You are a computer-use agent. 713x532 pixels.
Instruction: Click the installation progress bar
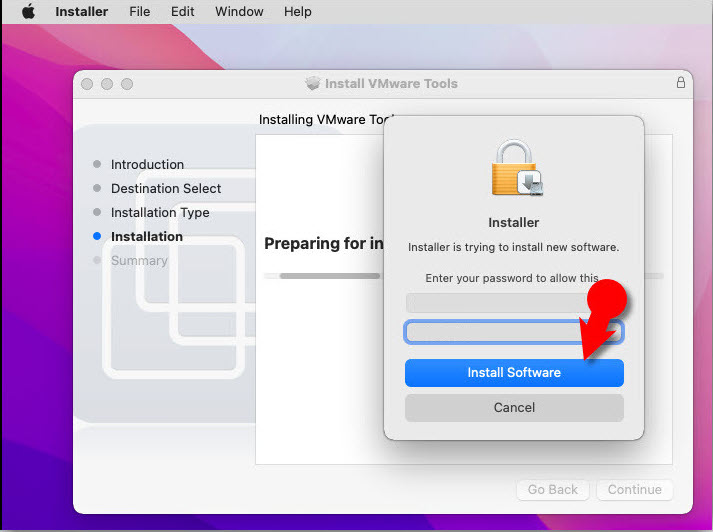pyautogui.click(x=320, y=275)
